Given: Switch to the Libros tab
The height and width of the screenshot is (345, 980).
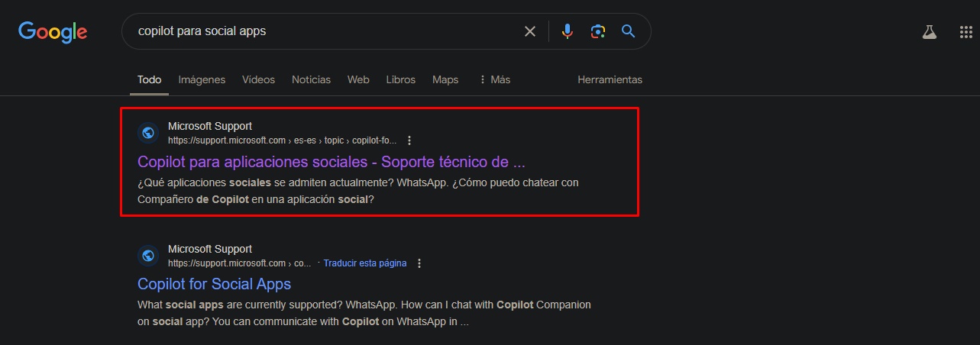Looking at the screenshot, I should (401, 79).
